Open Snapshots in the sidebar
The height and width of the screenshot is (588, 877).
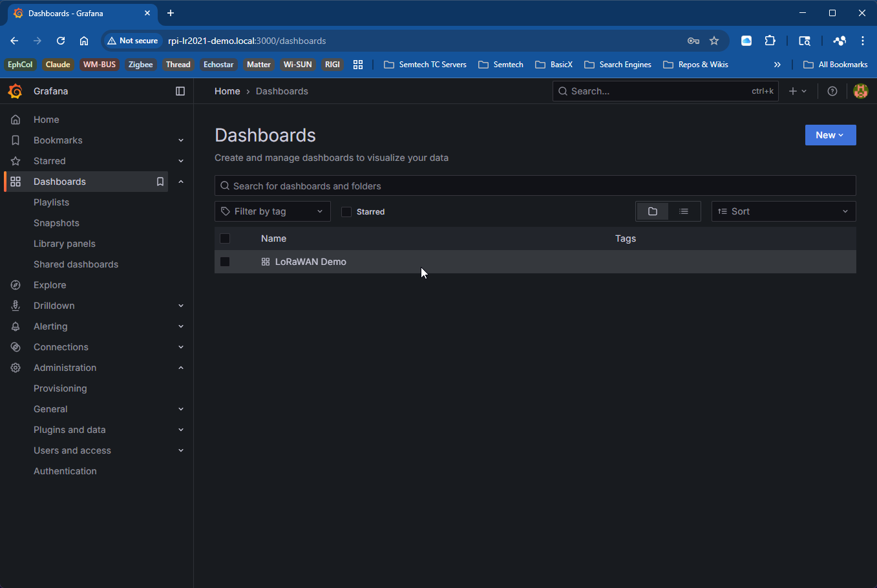point(56,223)
